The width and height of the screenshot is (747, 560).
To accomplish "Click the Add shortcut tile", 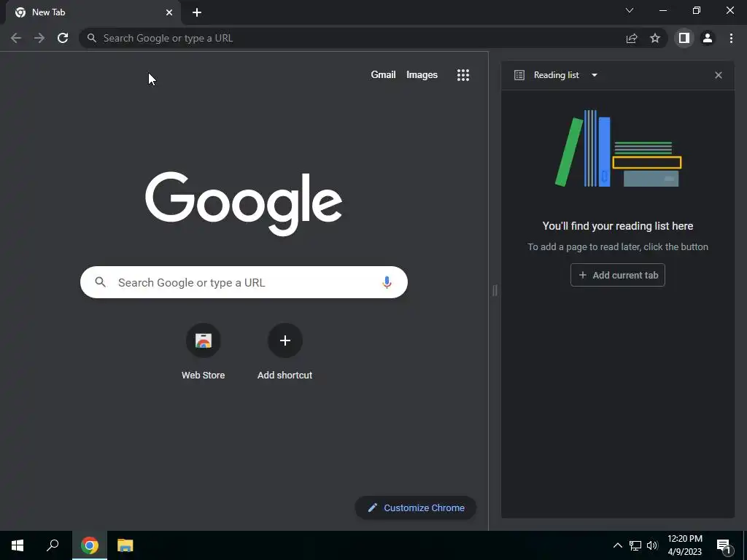I will [x=285, y=352].
